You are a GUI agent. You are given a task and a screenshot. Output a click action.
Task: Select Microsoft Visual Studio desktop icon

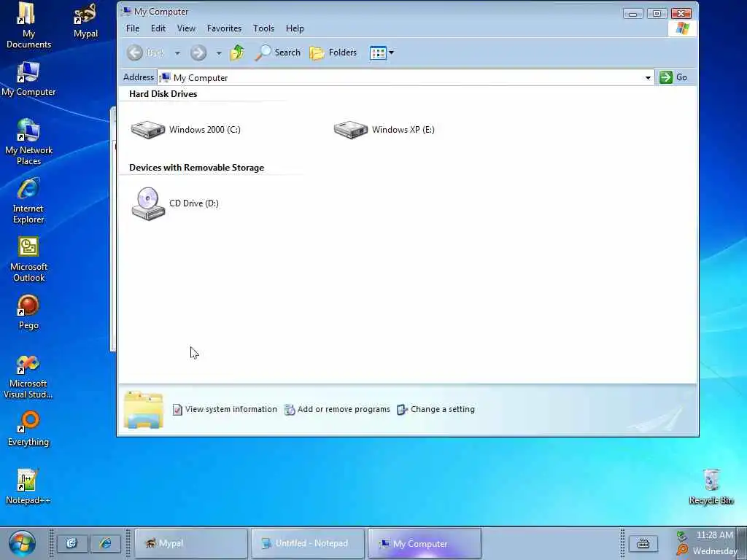point(28,377)
